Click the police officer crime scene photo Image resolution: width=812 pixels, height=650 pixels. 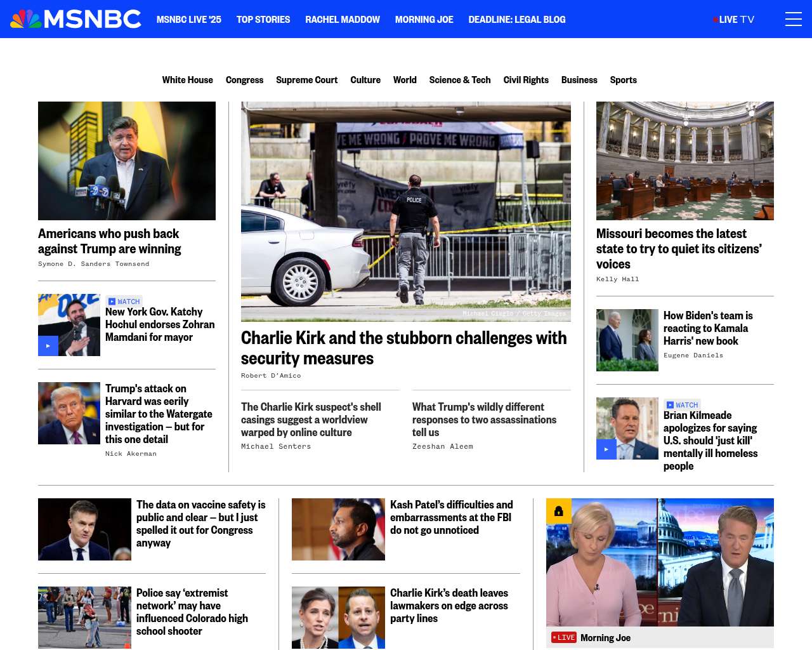pyautogui.click(x=406, y=211)
